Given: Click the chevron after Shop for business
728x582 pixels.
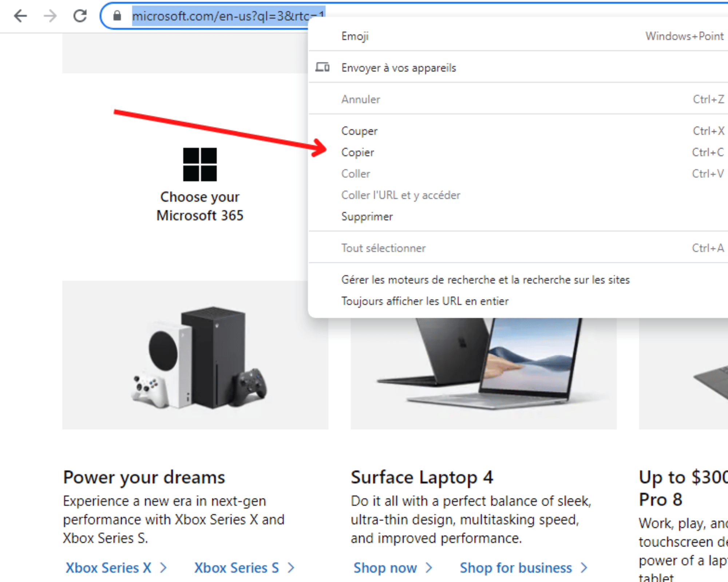Looking at the screenshot, I should tap(584, 568).
